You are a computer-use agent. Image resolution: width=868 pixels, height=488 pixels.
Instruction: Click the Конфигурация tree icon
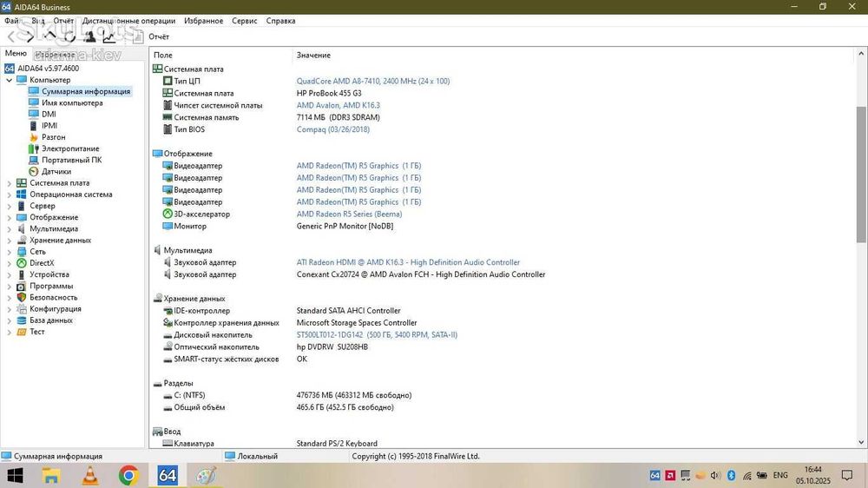tap(21, 308)
